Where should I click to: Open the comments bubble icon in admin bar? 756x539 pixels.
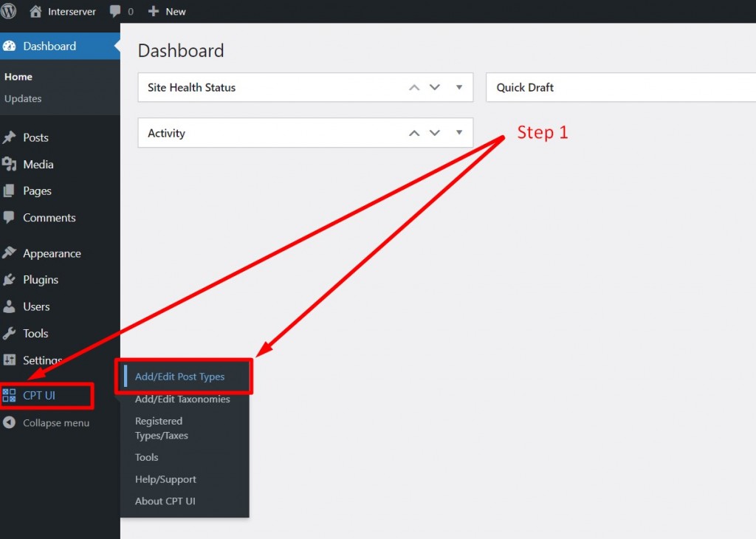pos(115,11)
